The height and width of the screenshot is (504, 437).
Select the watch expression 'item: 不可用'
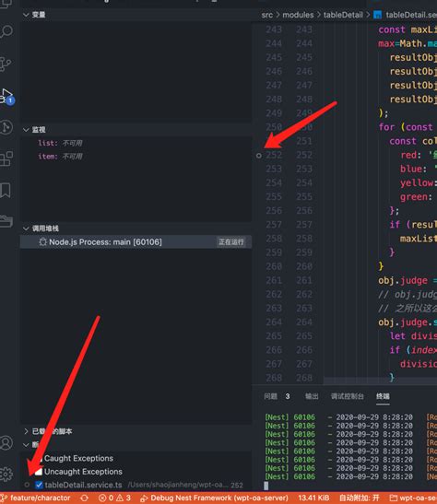click(x=61, y=157)
